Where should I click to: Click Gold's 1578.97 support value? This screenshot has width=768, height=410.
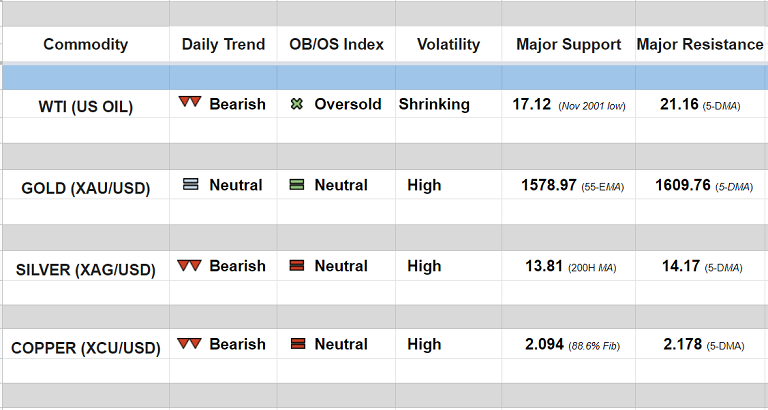pos(548,185)
